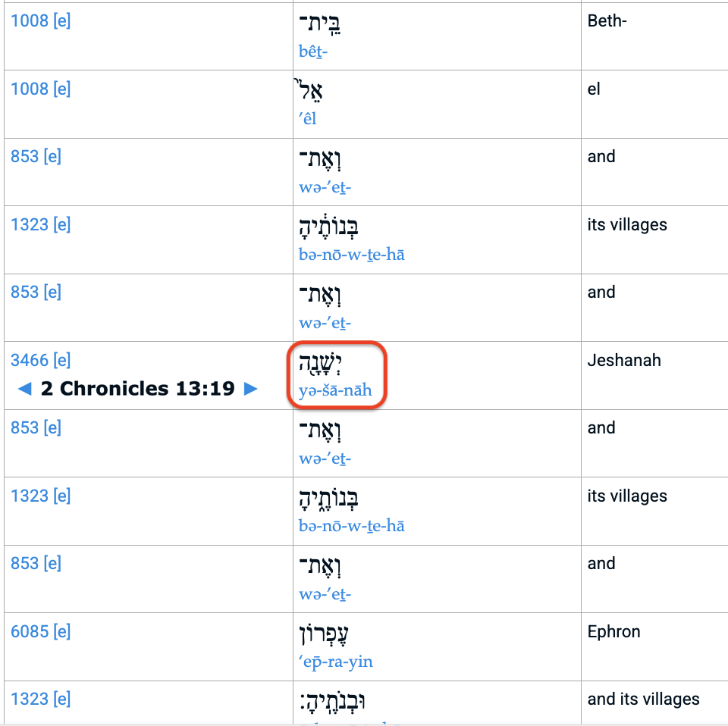The height and width of the screenshot is (726, 728).
Task: Go to next verse with right arrow
Action: point(251,389)
